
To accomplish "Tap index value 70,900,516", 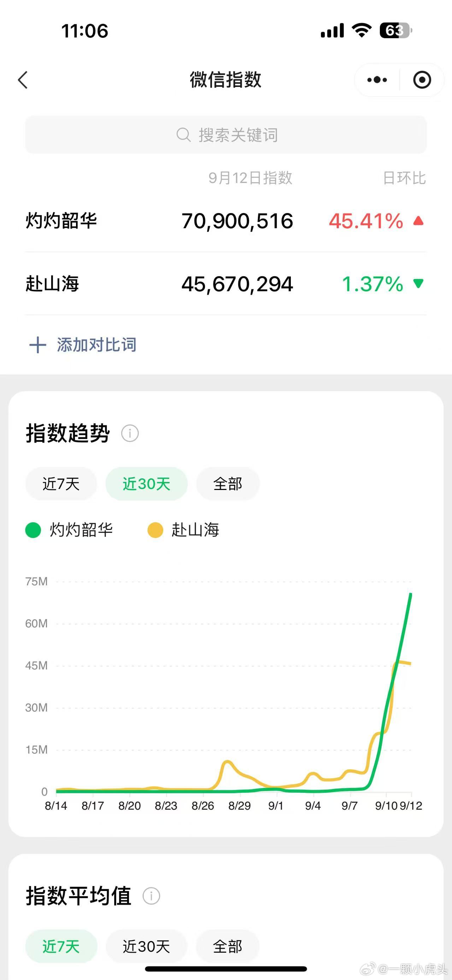I will pyautogui.click(x=237, y=221).
